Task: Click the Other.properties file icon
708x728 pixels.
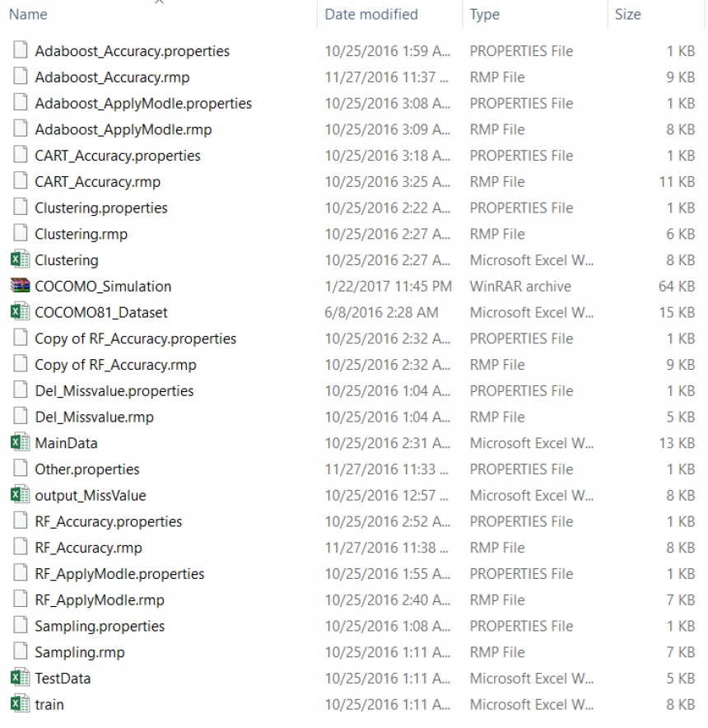Action: [x=20, y=468]
